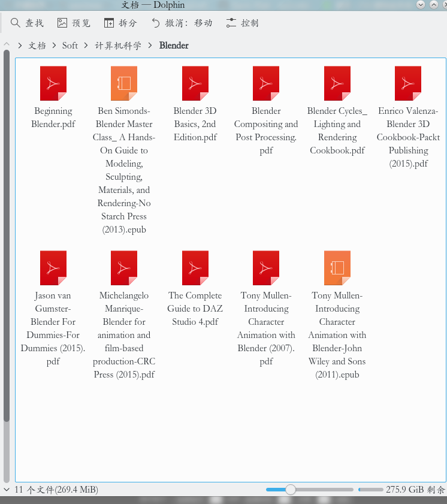The width and height of the screenshot is (447, 504).
Task: Go to the Soft breadcrumb folder
Action: (70, 46)
